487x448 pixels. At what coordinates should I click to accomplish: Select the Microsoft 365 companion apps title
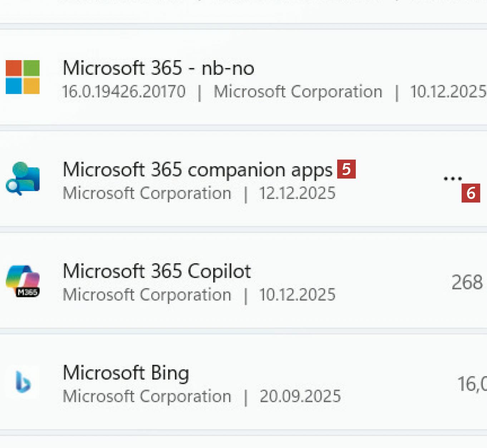click(197, 170)
